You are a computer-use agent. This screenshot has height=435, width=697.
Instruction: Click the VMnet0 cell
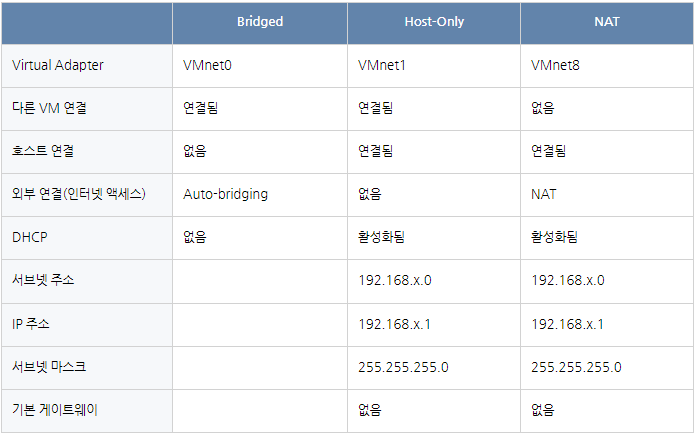[x=208, y=65]
